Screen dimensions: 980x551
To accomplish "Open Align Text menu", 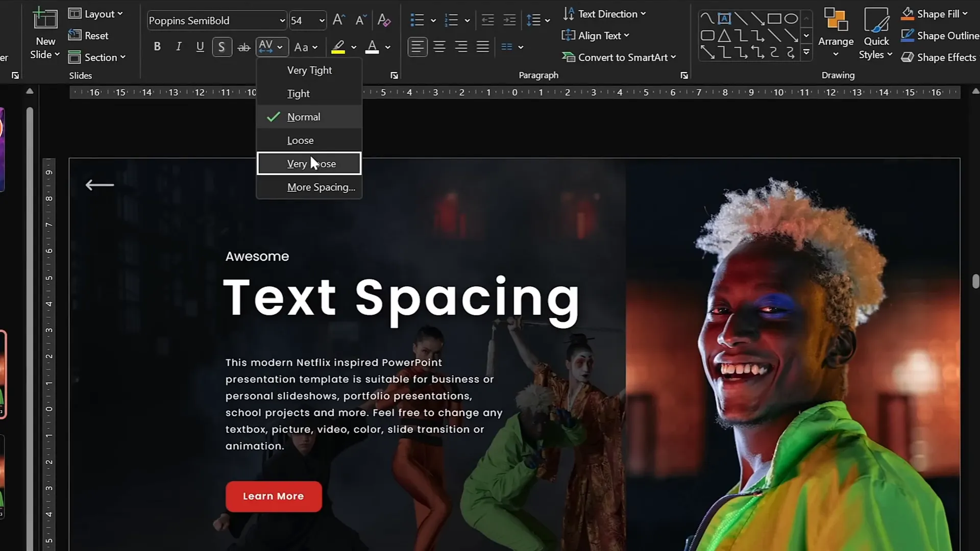I will pos(595,36).
